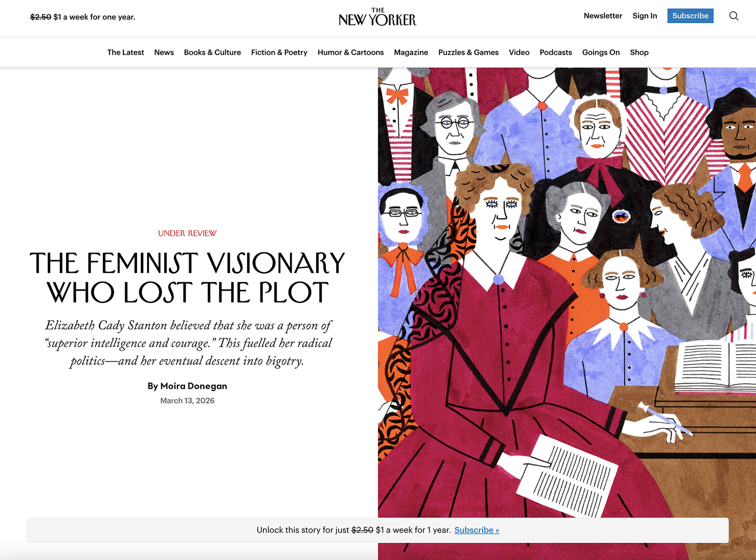Click the blue Subscribe button
This screenshot has width=756, height=560.
click(x=690, y=16)
